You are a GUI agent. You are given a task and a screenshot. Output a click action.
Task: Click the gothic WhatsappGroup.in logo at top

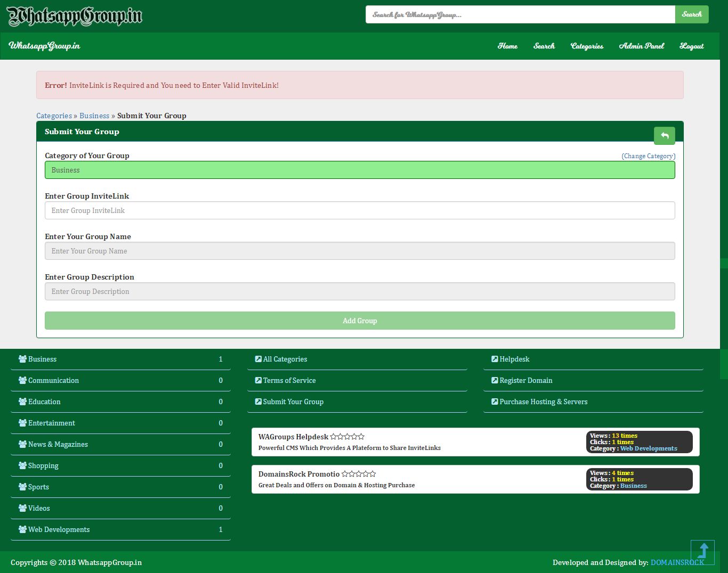coord(75,16)
